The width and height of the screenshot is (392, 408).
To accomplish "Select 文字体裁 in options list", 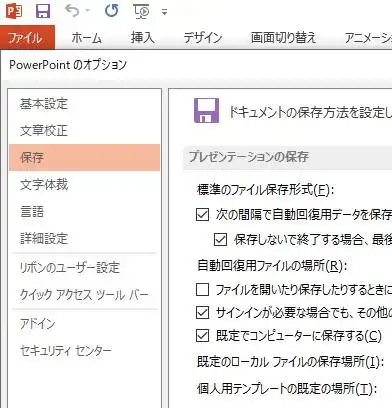I will (84, 184).
